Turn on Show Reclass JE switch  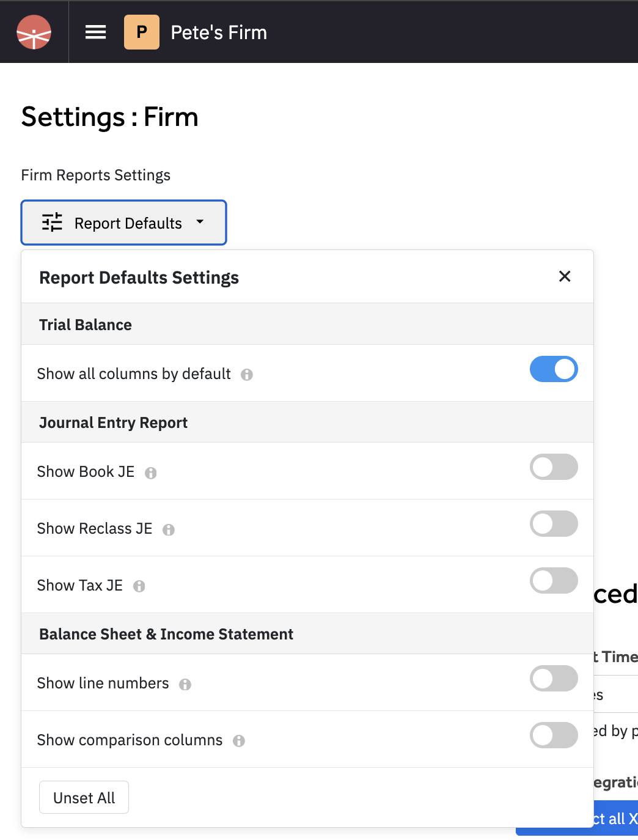[554, 524]
